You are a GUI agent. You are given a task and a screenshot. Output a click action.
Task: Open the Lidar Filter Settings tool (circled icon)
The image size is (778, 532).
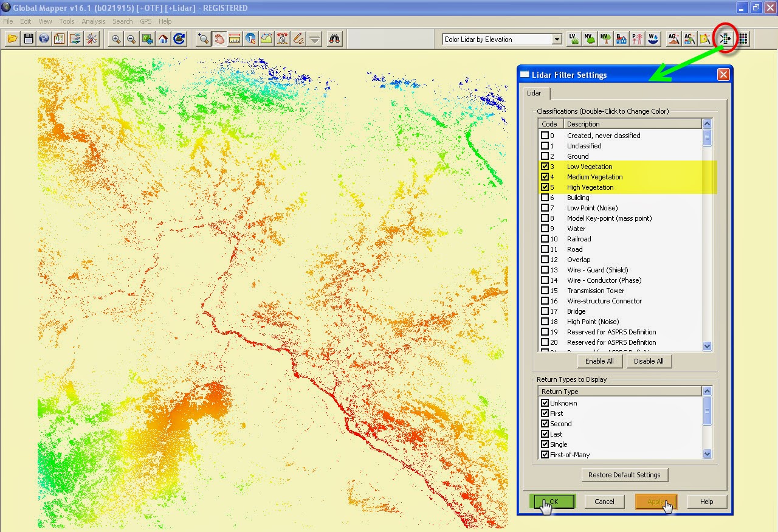tap(725, 38)
